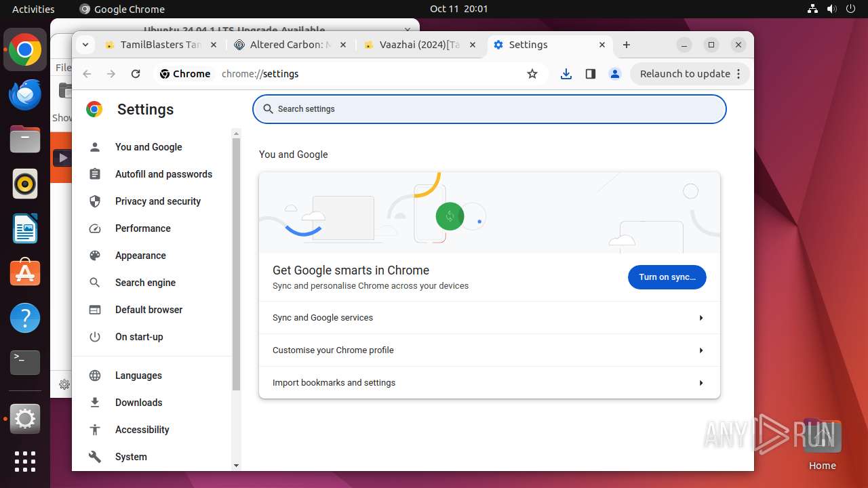Screen dimensions: 868x488
Task: Open System wrench icon
Action: (x=95, y=457)
